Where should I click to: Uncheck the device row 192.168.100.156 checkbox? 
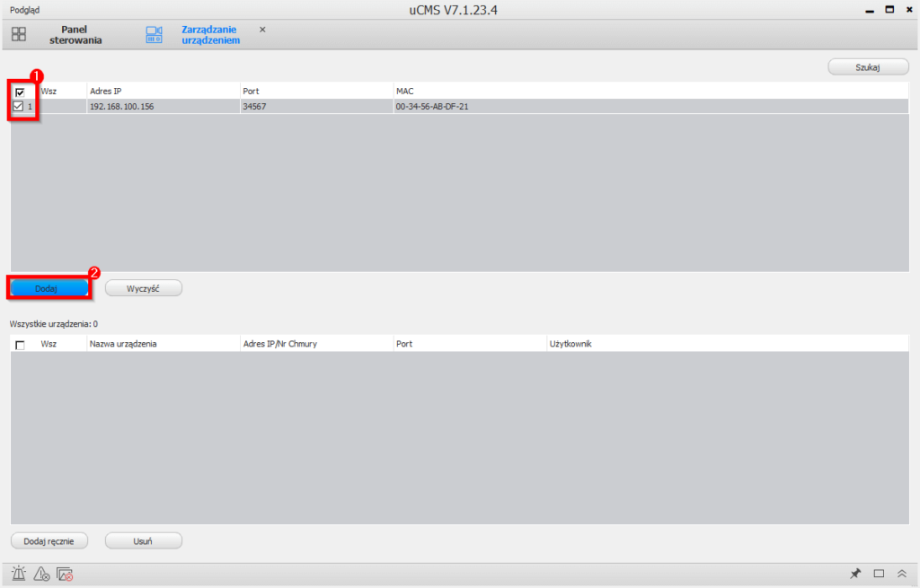point(18,106)
